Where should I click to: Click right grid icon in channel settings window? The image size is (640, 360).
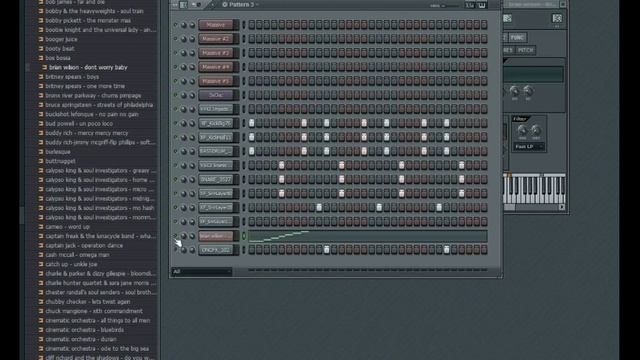click(x=557, y=18)
